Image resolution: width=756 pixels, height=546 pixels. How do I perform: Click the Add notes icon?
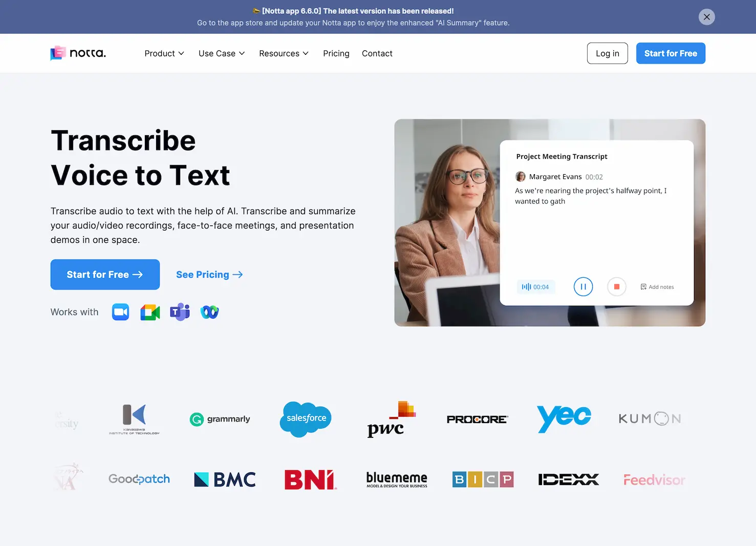pos(643,287)
